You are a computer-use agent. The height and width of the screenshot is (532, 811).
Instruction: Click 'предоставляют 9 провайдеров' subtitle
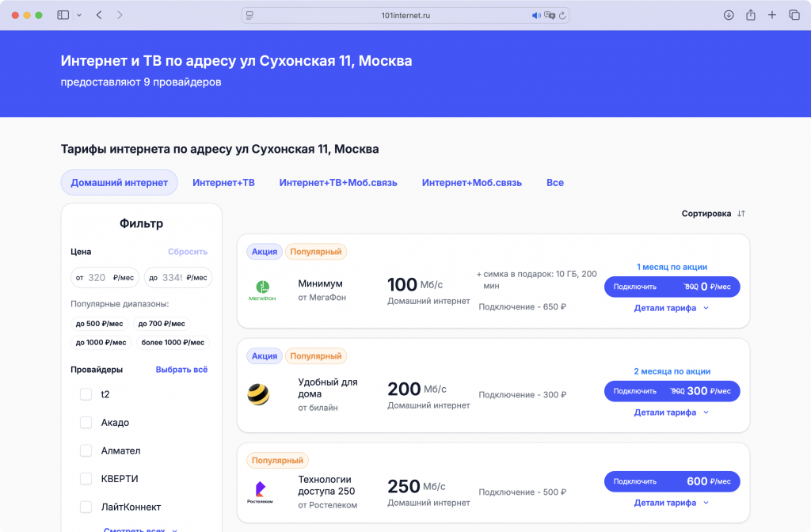(x=141, y=82)
